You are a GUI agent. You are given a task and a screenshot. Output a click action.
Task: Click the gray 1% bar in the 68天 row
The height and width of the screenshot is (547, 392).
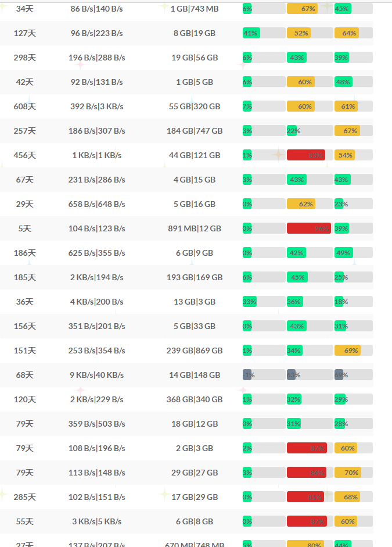click(247, 375)
